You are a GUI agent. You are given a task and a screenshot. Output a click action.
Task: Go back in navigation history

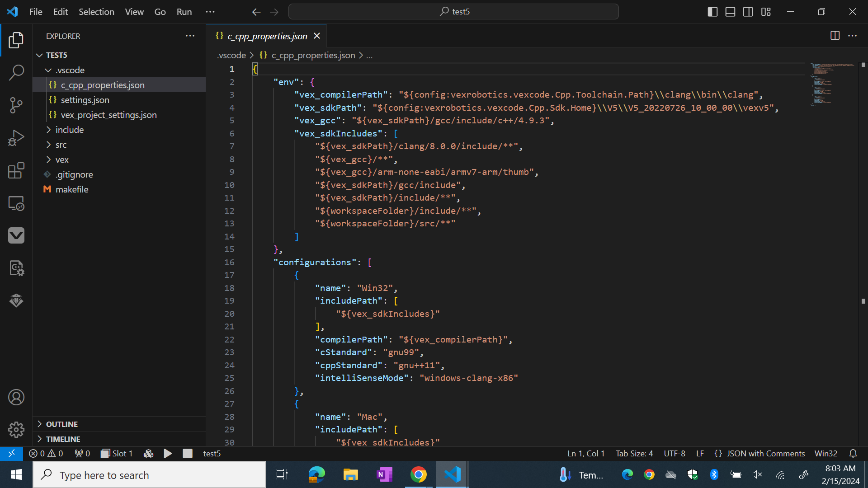click(256, 12)
